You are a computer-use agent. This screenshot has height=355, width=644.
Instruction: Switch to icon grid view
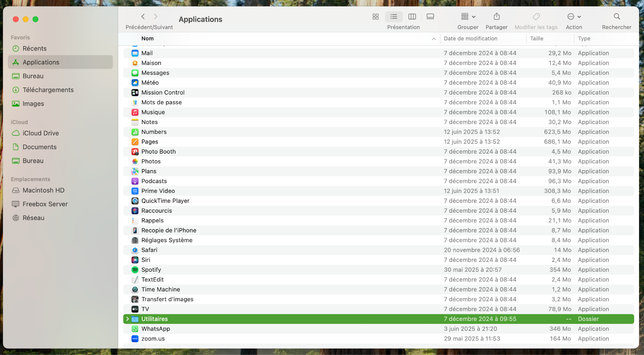click(376, 16)
